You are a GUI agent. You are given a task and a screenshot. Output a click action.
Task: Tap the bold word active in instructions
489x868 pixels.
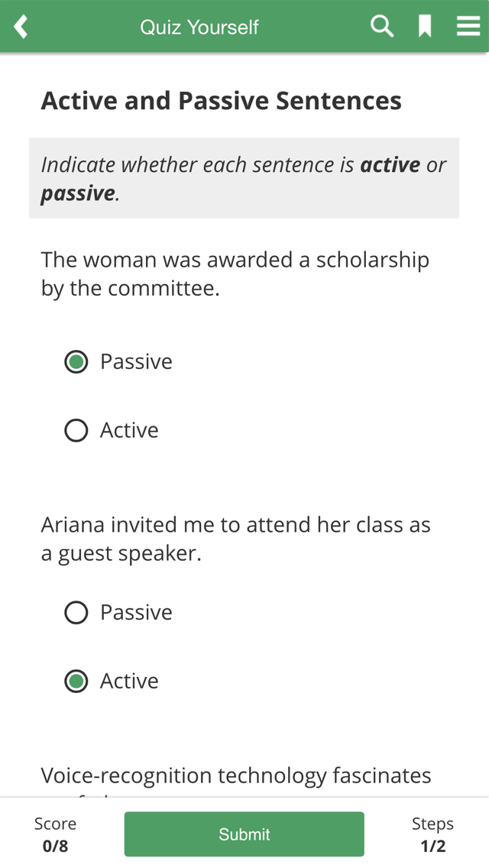click(390, 165)
